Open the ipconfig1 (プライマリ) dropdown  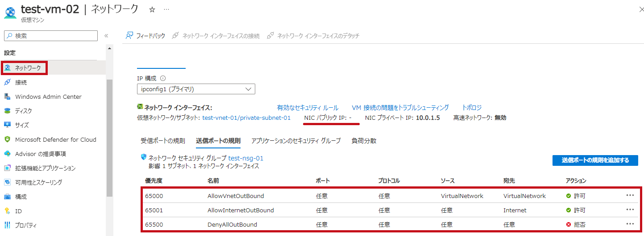(196, 89)
